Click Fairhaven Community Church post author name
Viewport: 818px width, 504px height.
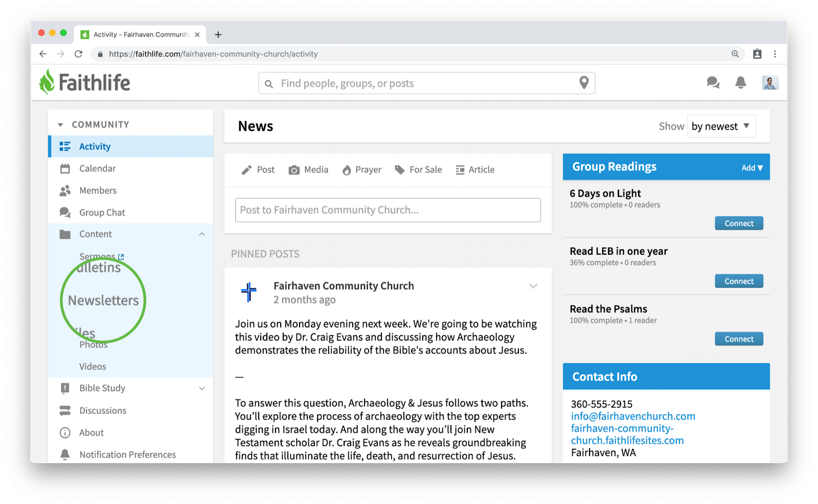click(344, 286)
